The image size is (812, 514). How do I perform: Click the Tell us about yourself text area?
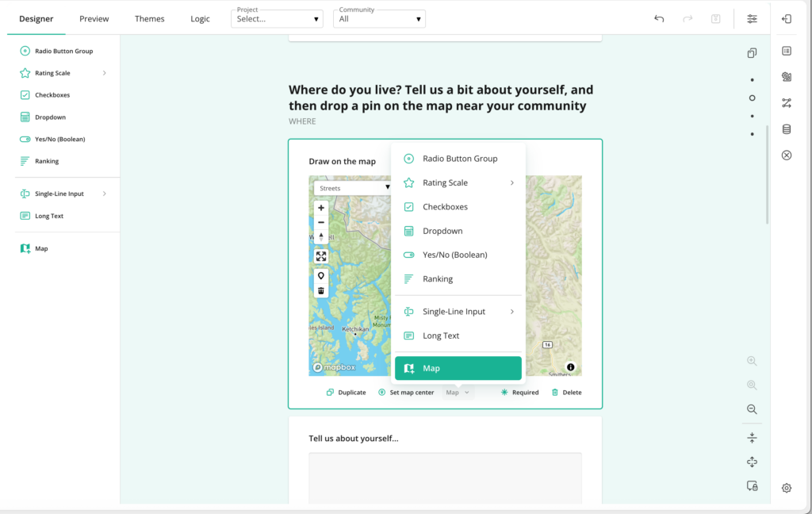click(446, 478)
